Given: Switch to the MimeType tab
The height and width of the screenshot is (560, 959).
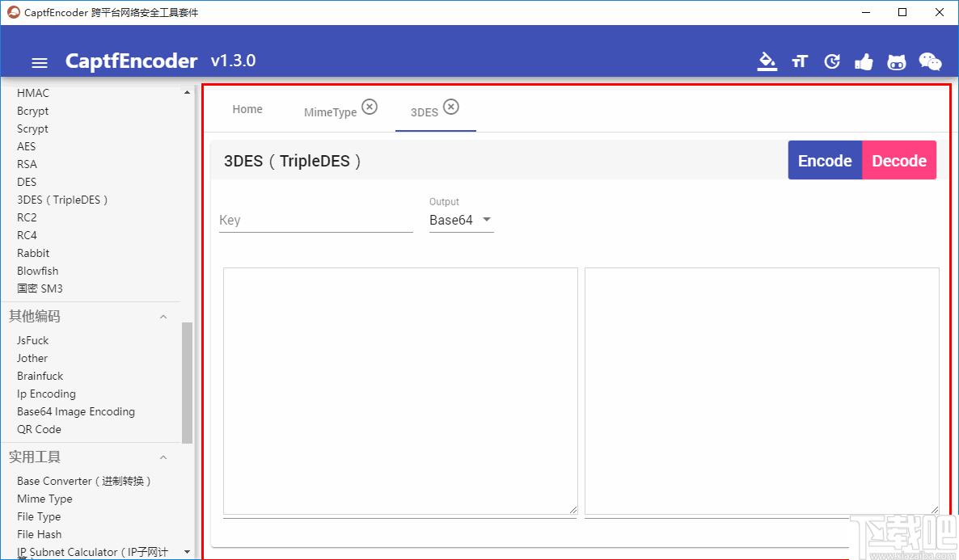Looking at the screenshot, I should [330, 112].
